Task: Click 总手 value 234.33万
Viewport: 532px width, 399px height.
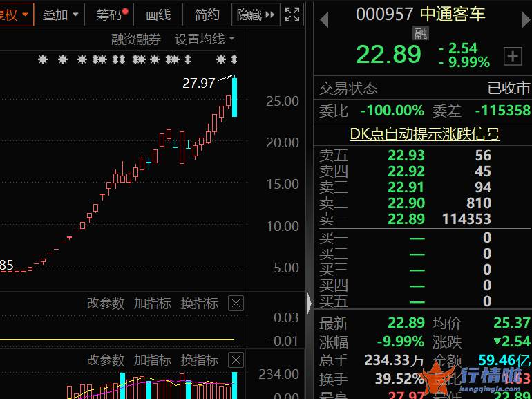Action: (395, 360)
